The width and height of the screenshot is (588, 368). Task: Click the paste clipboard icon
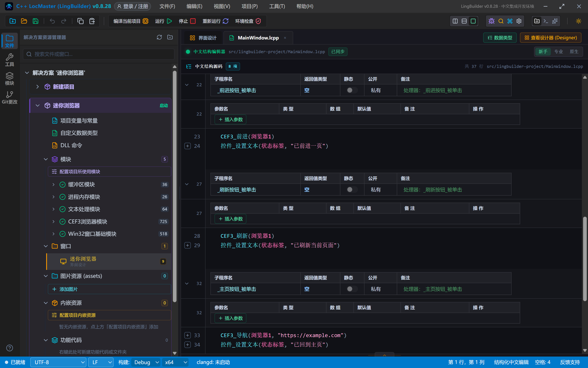[x=92, y=21]
